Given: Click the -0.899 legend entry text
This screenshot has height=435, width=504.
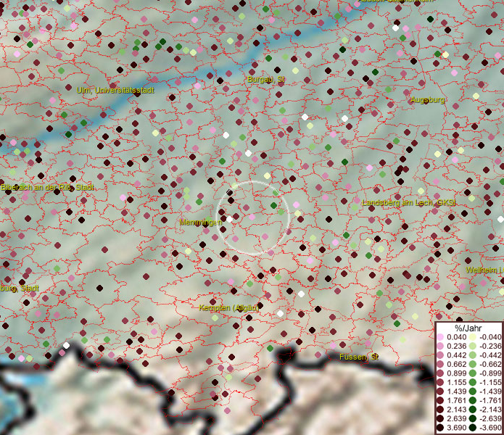Looking at the screenshot, I should point(490,373).
